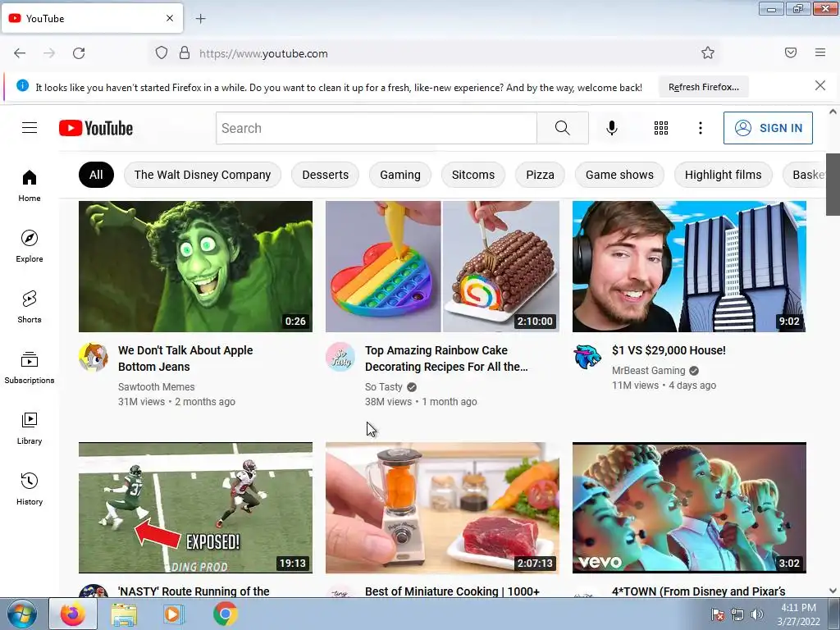Click the YouTube logo
The width and height of the screenshot is (840, 630).
pyautogui.click(x=96, y=128)
